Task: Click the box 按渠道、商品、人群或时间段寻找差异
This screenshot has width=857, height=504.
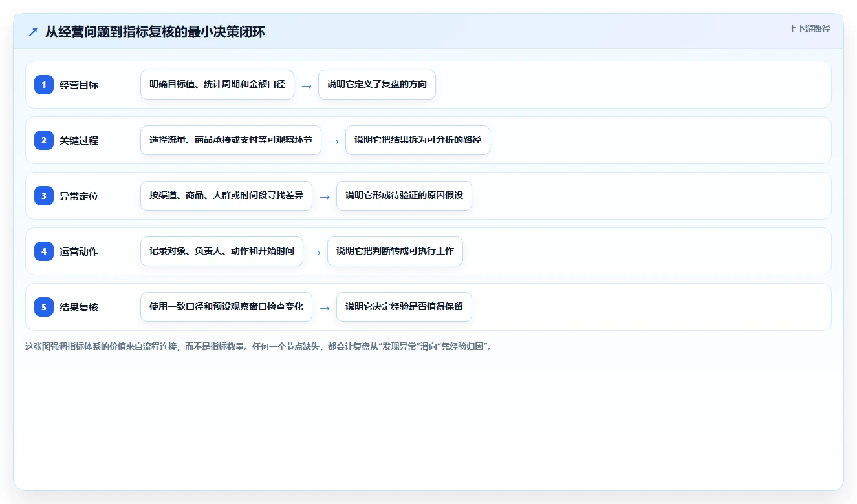Action: click(x=226, y=196)
